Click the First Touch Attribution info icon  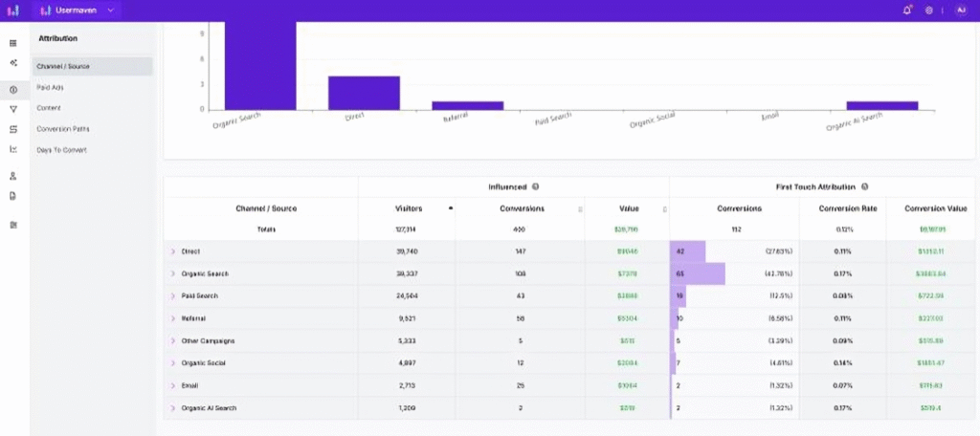tap(864, 186)
